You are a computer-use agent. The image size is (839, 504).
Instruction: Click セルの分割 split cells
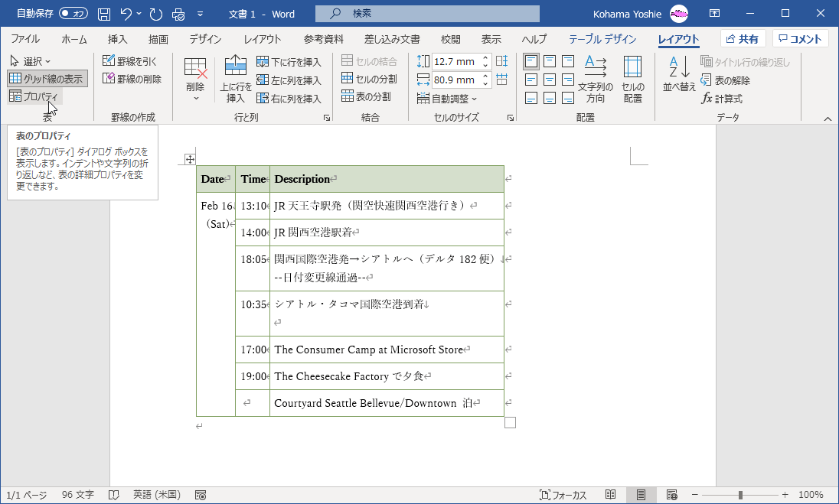click(x=369, y=79)
